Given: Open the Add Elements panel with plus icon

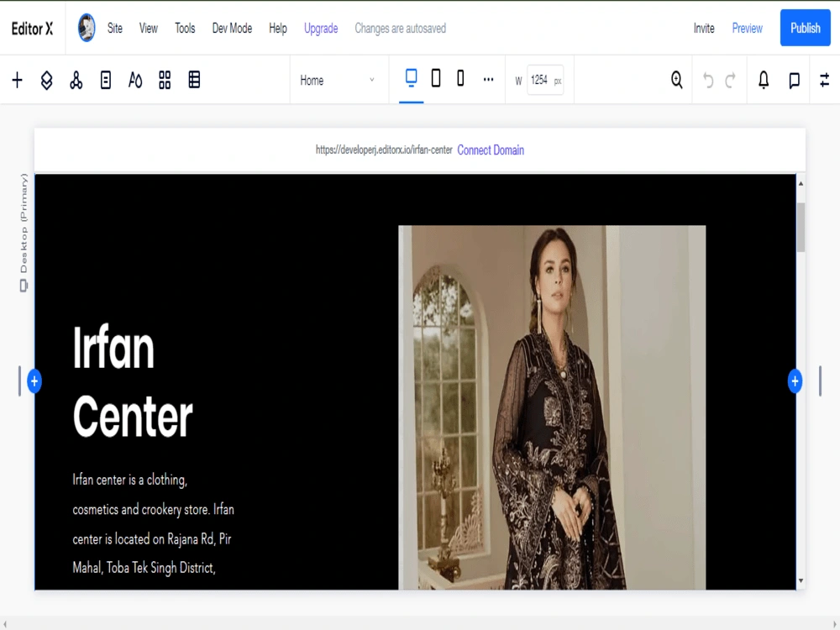Looking at the screenshot, I should point(17,80).
